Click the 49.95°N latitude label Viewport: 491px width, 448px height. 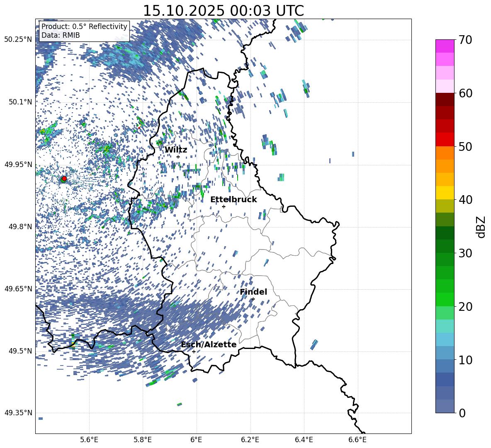coord(18,165)
